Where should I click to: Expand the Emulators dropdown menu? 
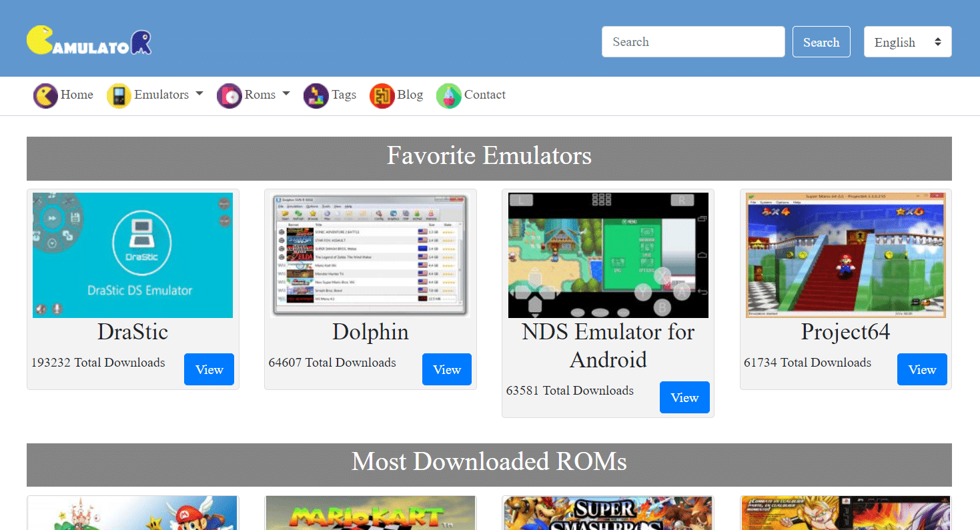pyautogui.click(x=168, y=95)
